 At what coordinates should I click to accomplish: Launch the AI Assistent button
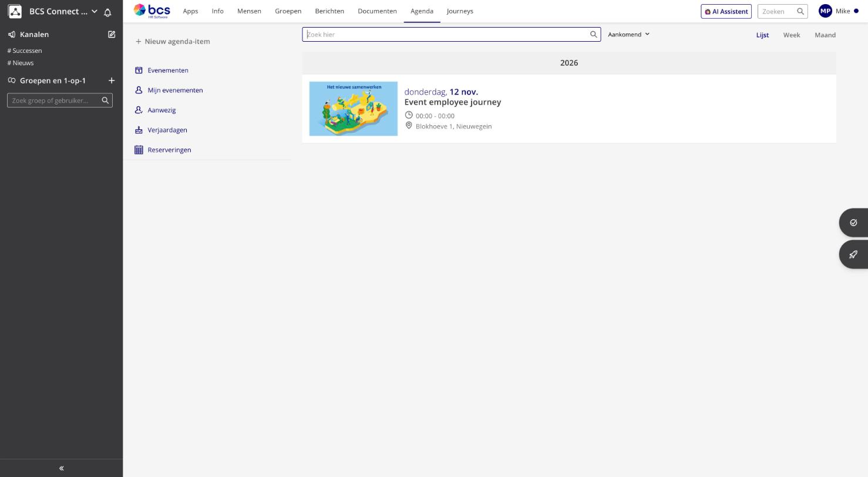726,11
